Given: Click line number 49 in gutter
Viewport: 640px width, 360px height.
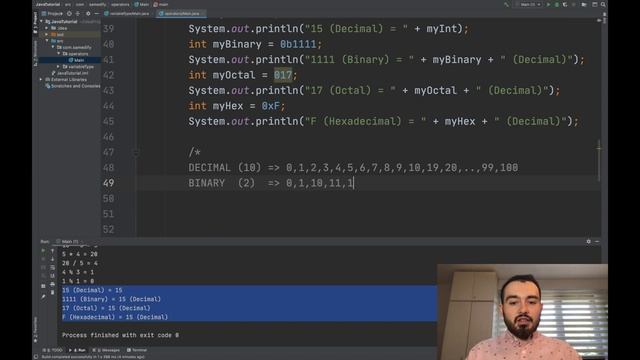Looking at the screenshot, I should point(109,183).
